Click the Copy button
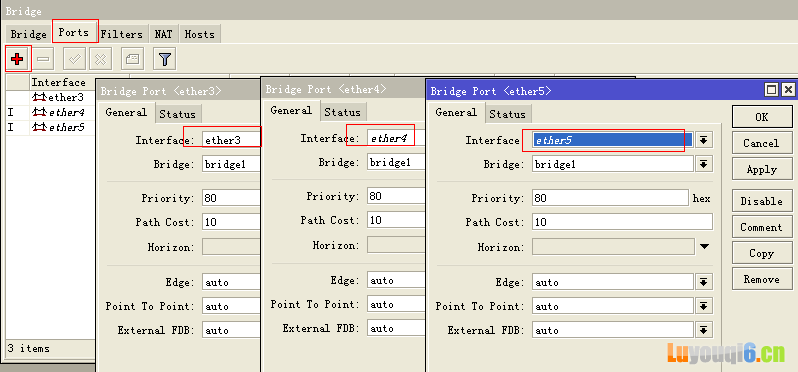 (762, 253)
